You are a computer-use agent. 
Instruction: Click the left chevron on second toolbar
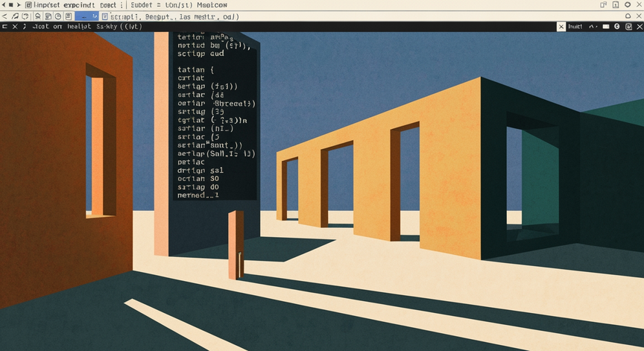pyautogui.click(x=4, y=16)
